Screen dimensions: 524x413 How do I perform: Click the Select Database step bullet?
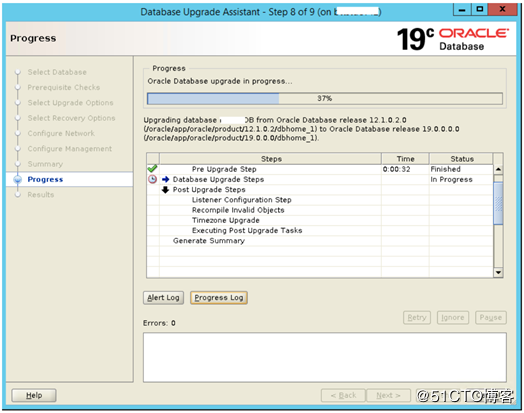[18, 72]
